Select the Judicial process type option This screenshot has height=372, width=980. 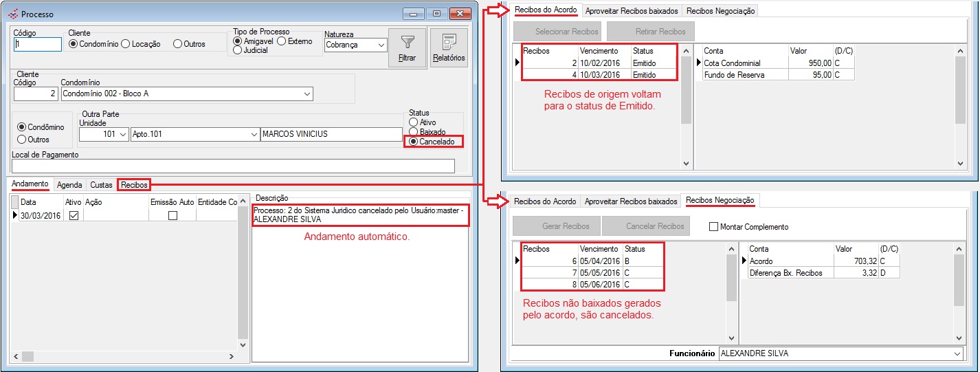point(238,50)
